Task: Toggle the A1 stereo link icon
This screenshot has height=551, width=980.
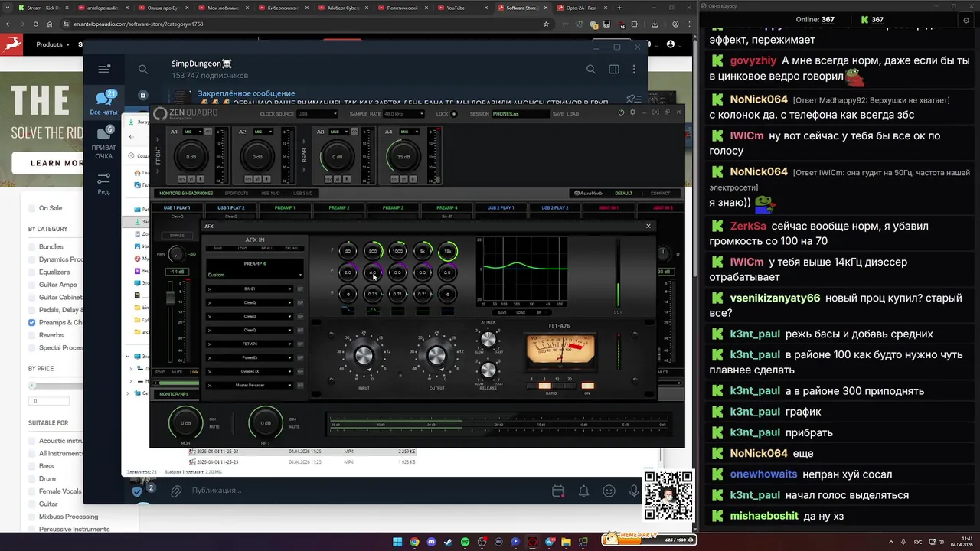Action: coord(207,132)
